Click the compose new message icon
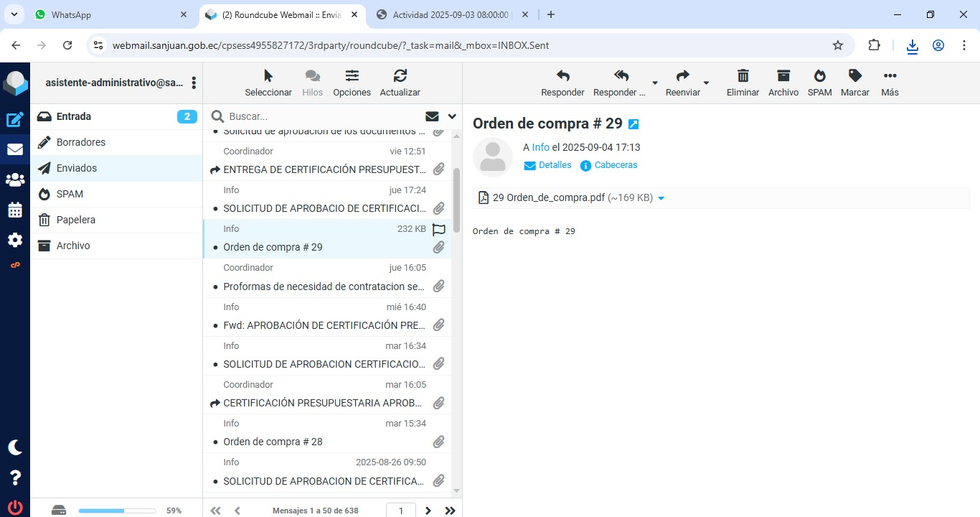 click(x=15, y=120)
